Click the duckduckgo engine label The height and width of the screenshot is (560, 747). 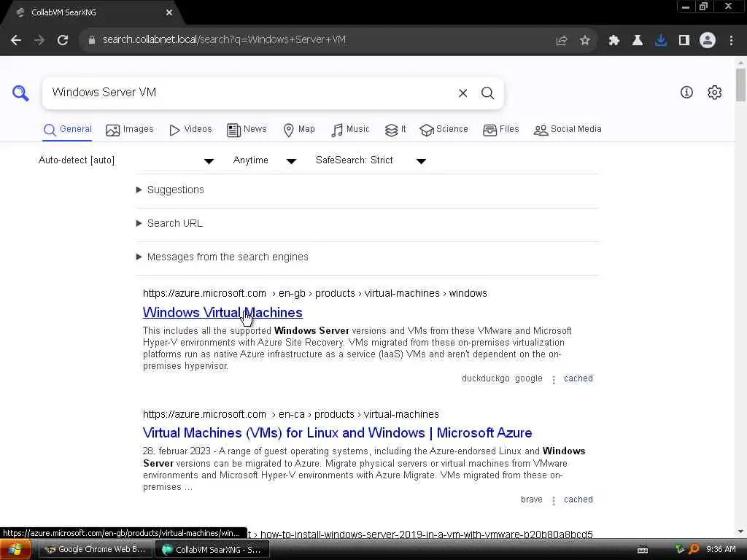pos(485,378)
